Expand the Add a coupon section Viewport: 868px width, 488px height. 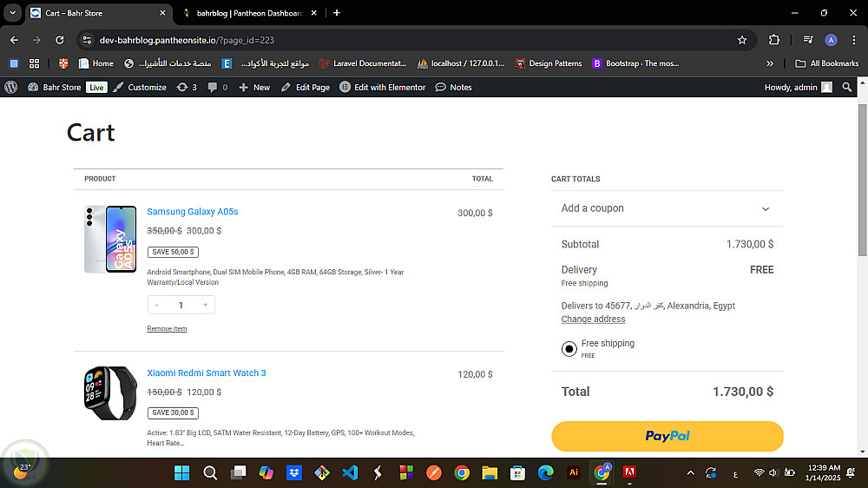(667, 208)
